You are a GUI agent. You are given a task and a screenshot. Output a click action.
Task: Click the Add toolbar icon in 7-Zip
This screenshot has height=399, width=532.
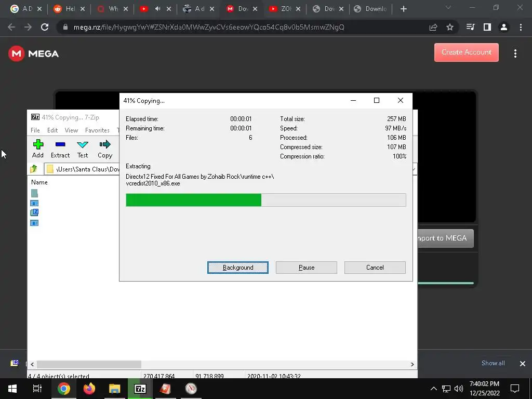(x=37, y=149)
